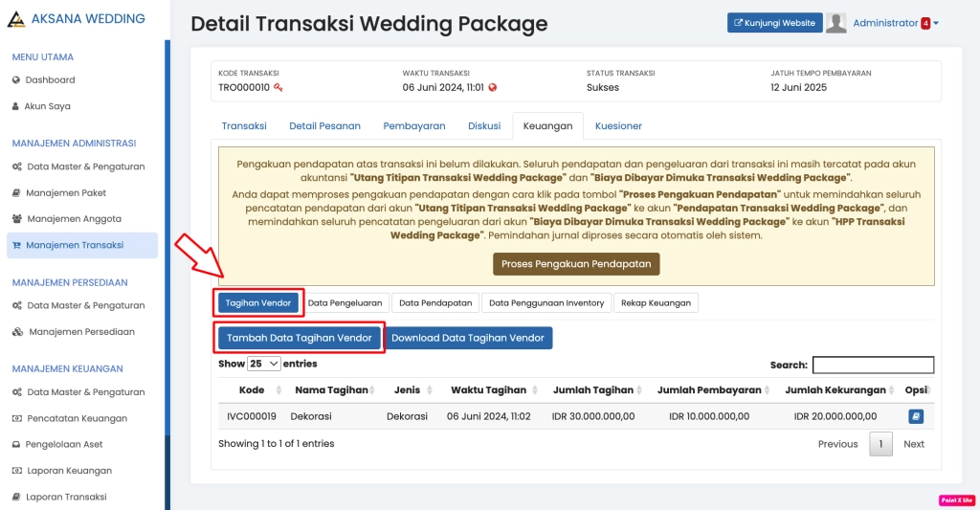Image resolution: width=980 pixels, height=510 pixels.
Task: Click the Search input field
Action: click(873, 365)
